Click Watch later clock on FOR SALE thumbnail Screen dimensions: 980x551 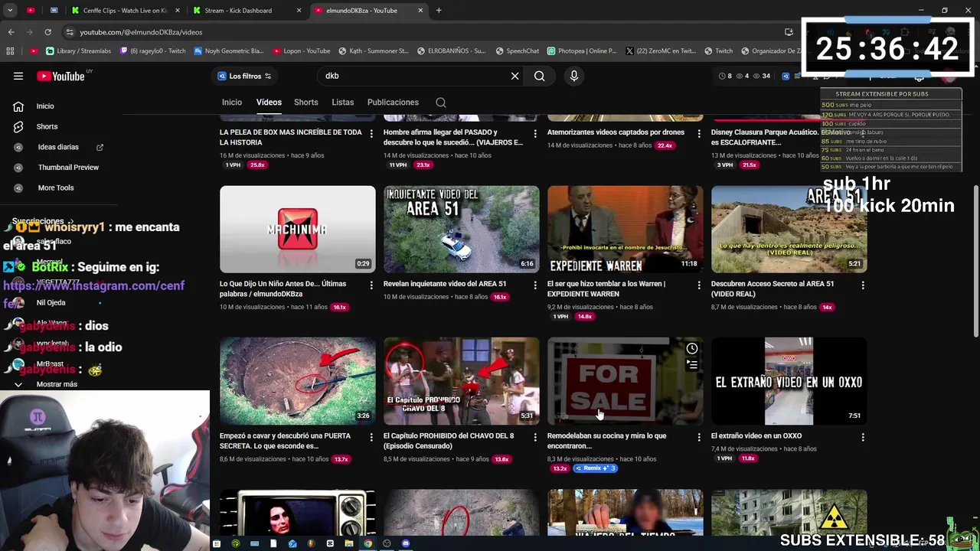(x=692, y=349)
